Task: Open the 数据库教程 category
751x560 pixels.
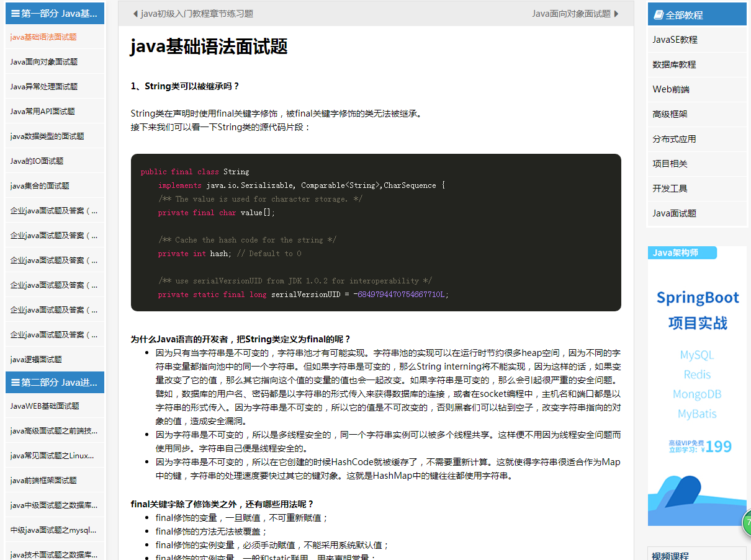Action: 674,64
